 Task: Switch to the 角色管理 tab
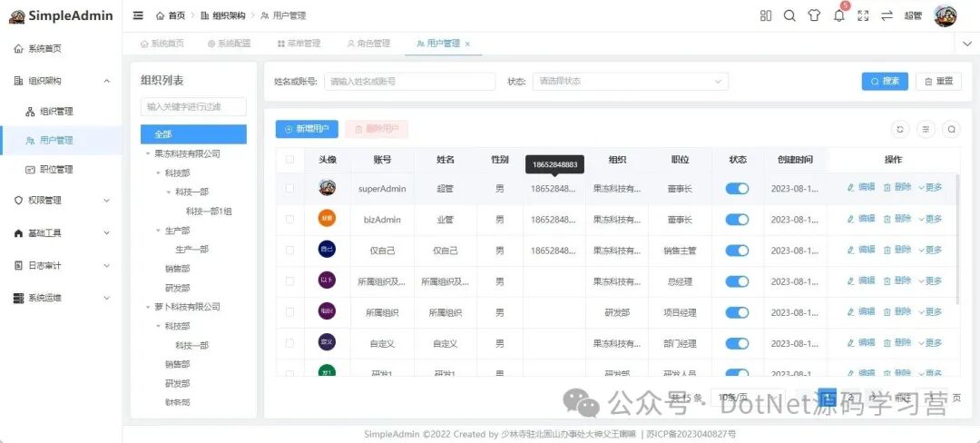coord(368,44)
